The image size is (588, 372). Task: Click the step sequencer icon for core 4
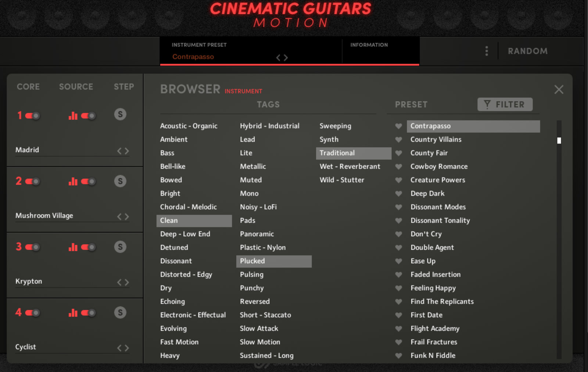pyautogui.click(x=73, y=313)
